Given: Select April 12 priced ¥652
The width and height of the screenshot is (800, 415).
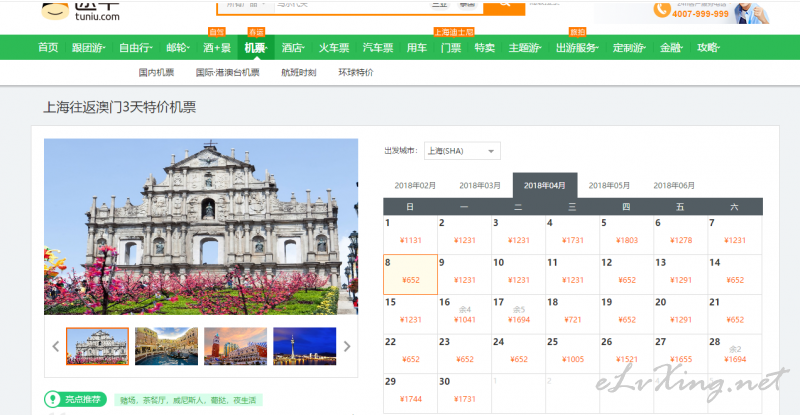Looking at the screenshot, I should tap(627, 275).
